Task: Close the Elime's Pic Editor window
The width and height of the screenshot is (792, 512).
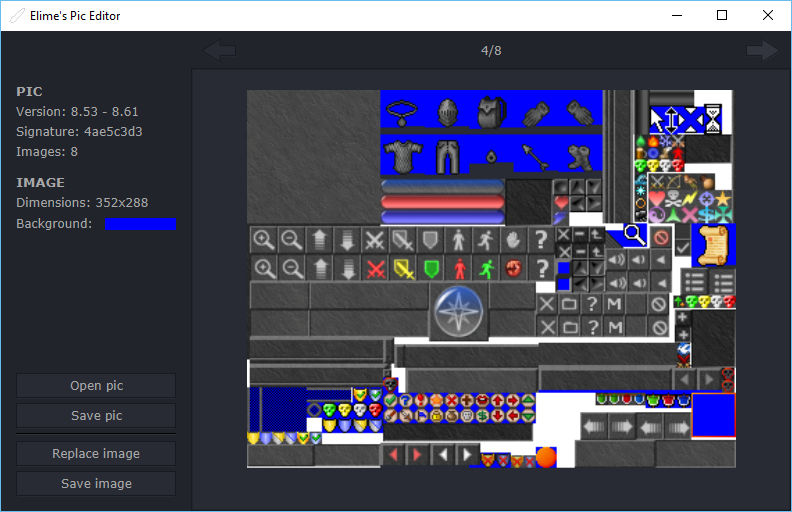Action: [x=768, y=15]
